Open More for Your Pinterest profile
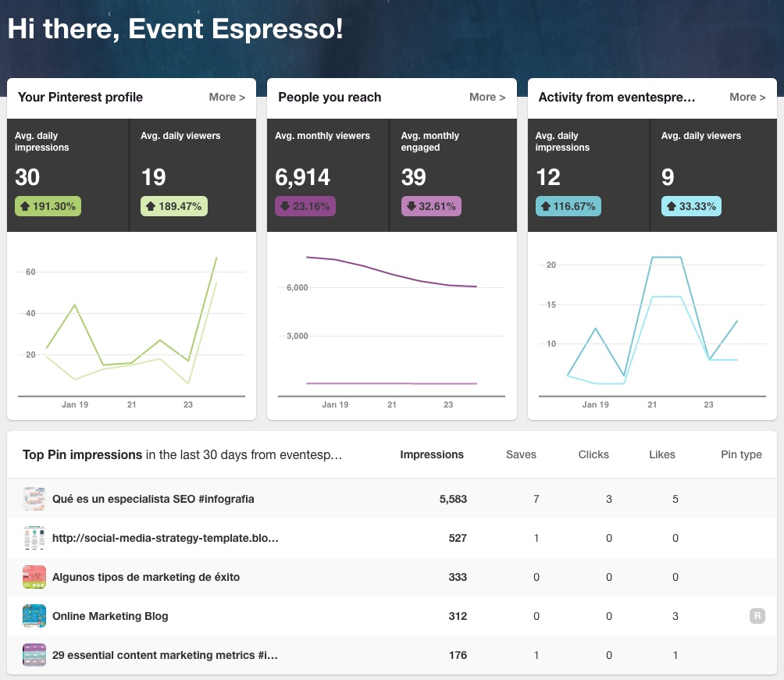This screenshot has width=784, height=680. (x=227, y=97)
